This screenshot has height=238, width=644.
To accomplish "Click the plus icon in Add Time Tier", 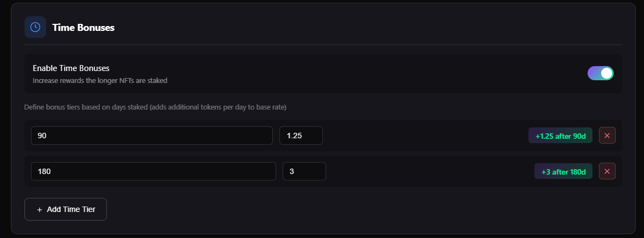I will tap(40, 209).
